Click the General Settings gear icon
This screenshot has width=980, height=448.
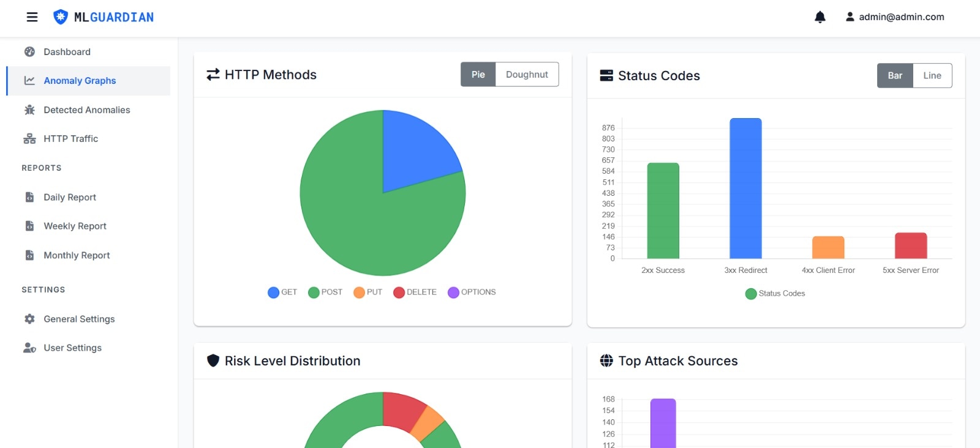pyautogui.click(x=29, y=319)
